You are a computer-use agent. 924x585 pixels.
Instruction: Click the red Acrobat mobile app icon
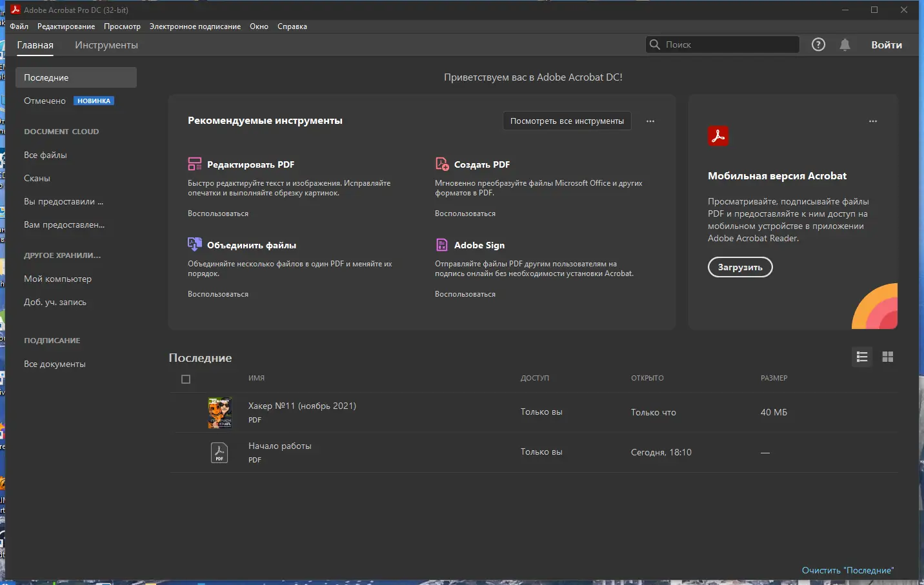tap(718, 136)
